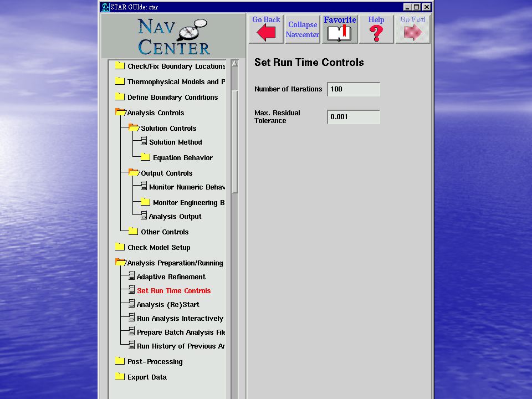Click Run Analysis Interactively panel icon
Screen dimensions: 532x399
[132, 318]
